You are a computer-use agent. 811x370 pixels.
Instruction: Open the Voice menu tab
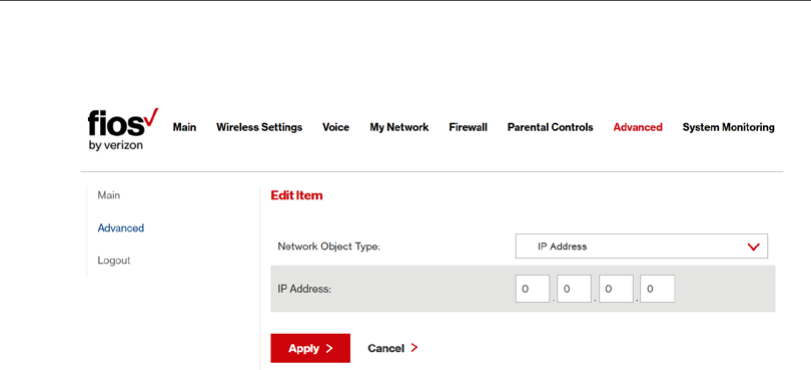[x=336, y=127]
